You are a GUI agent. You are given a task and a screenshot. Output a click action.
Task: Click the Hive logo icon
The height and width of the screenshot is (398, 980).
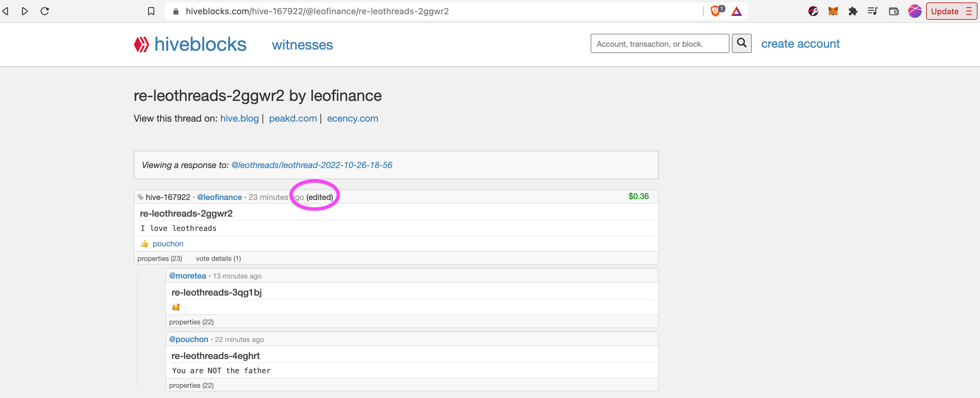pyautogui.click(x=142, y=45)
